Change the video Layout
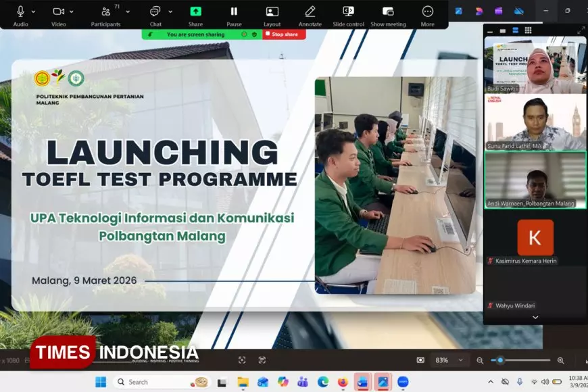Screen dimensions: 588x392 pyautogui.click(x=272, y=11)
